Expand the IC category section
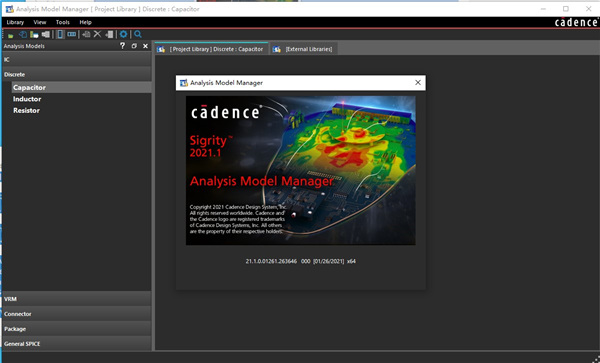Viewport: 600px width, 363px height. 77,60
